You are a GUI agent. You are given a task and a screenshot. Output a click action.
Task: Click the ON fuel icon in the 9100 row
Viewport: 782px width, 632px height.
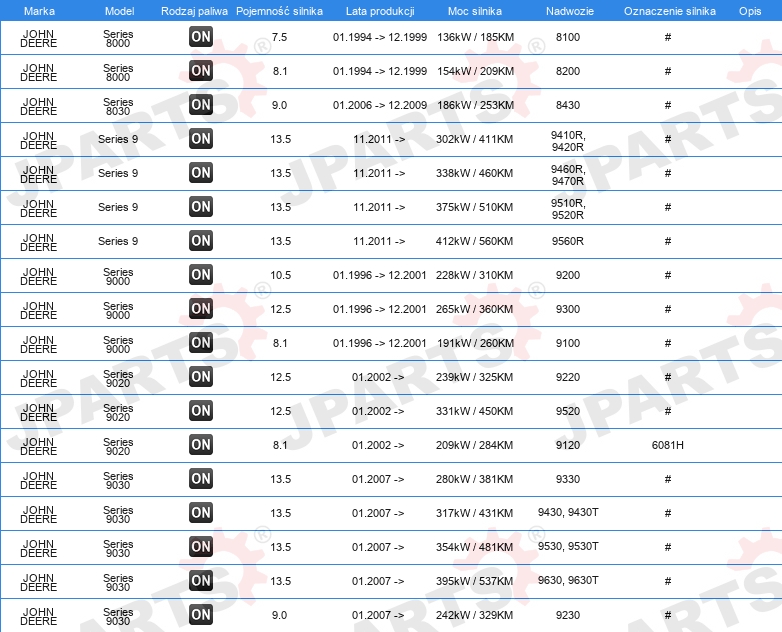(201, 343)
